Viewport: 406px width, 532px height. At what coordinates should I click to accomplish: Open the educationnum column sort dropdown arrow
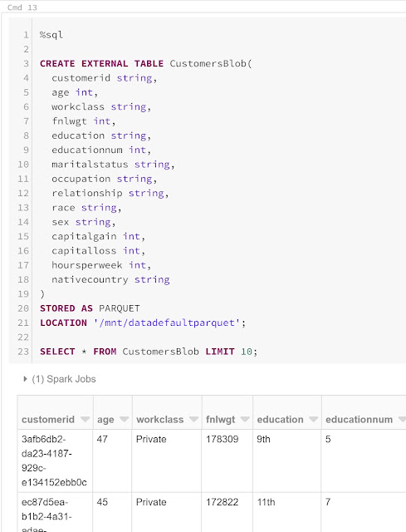[x=402, y=419]
